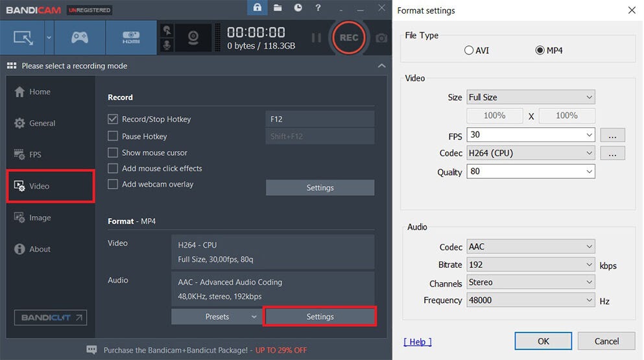Click the grid icon beside recording mode text
The height and width of the screenshot is (360, 644).
point(12,66)
